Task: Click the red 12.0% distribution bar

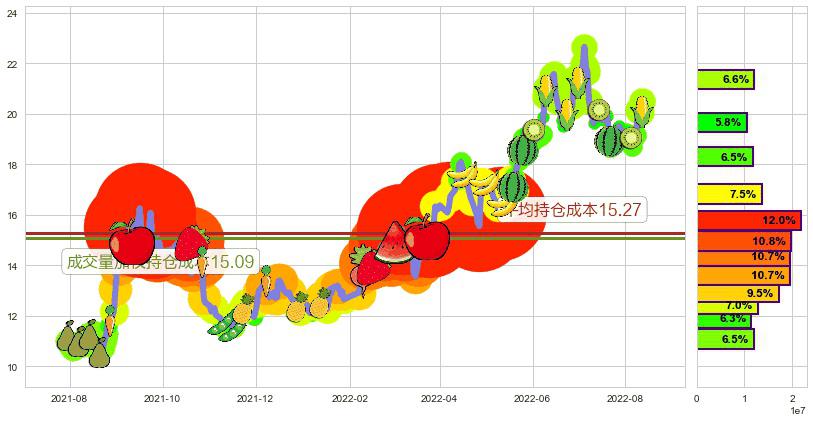Action: (x=749, y=220)
